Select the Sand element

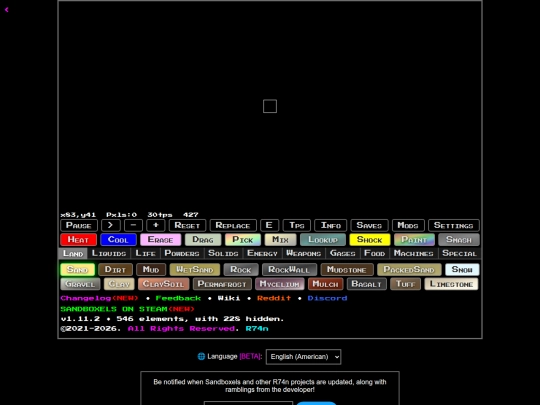[77, 269]
